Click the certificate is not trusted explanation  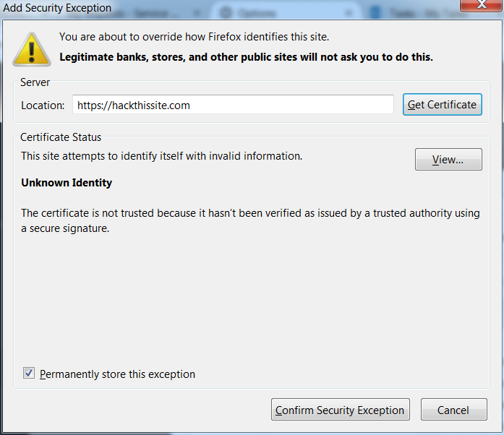pos(250,220)
